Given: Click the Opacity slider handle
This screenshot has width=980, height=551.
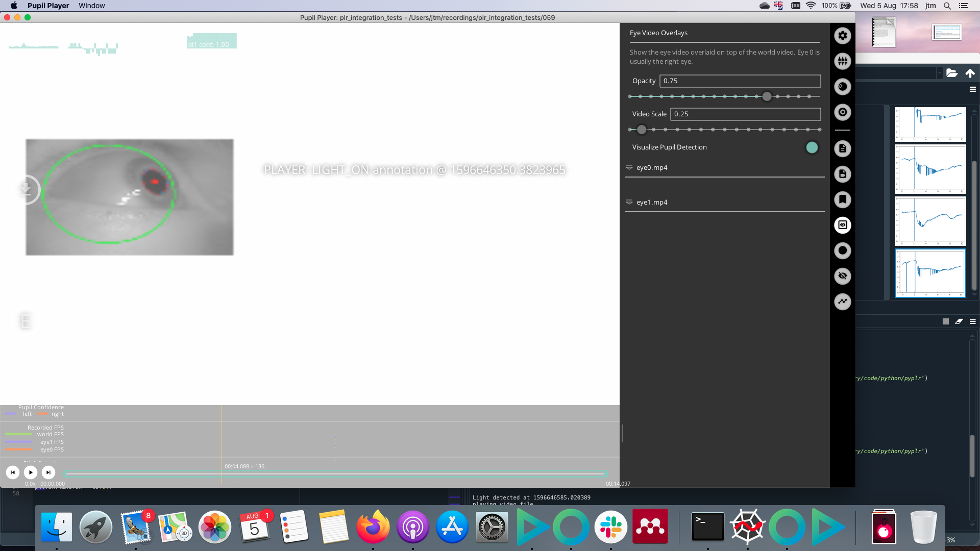Looking at the screenshot, I should [x=767, y=96].
